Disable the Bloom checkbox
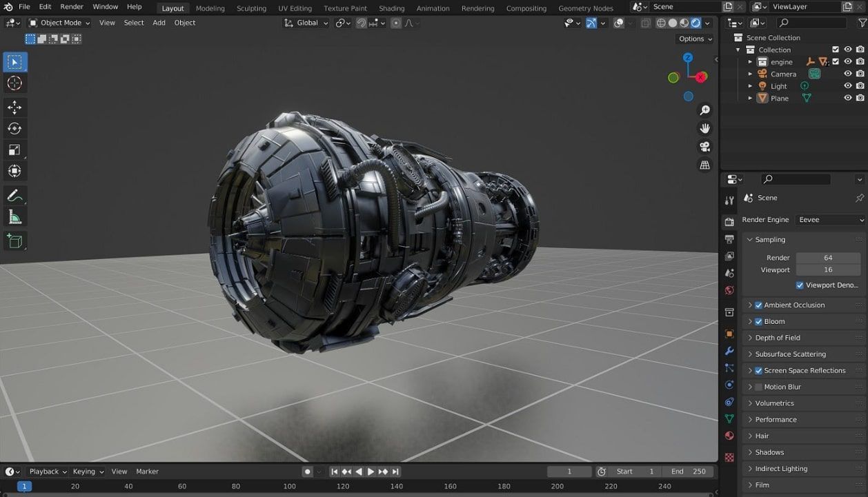Screen dimensions: 868x497 point(760,321)
